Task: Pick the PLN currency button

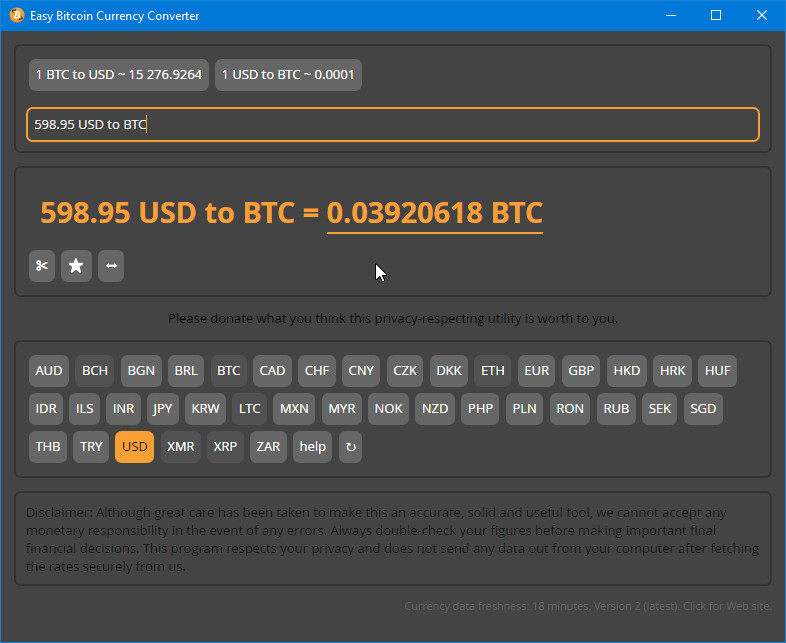Action: [x=524, y=409]
